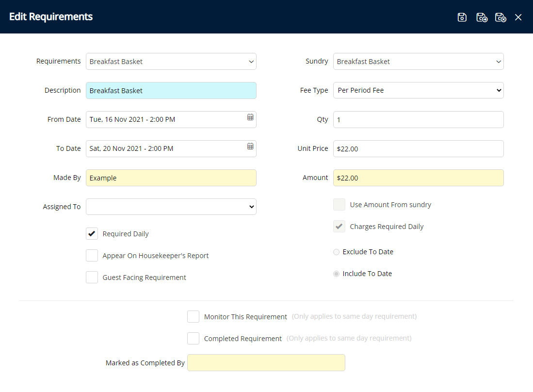Close the Edit Requirements dialog
The image size is (533, 392).
click(x=518, y=17)
